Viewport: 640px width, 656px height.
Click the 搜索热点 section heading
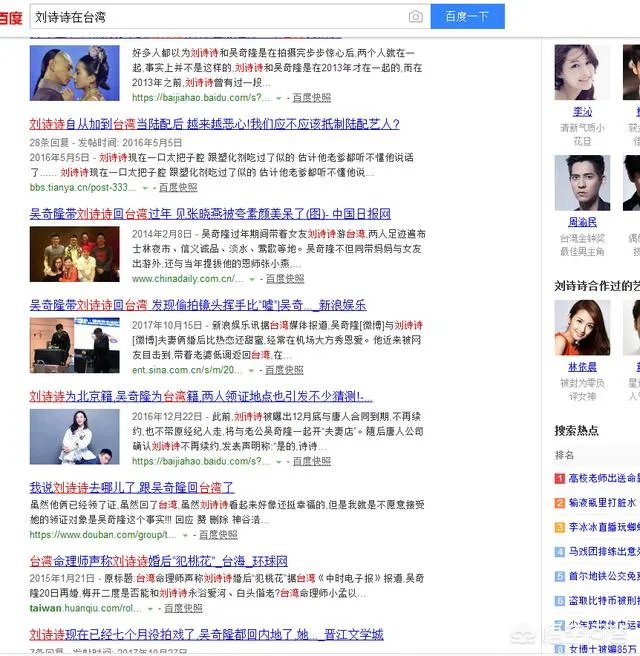(576, 430)
